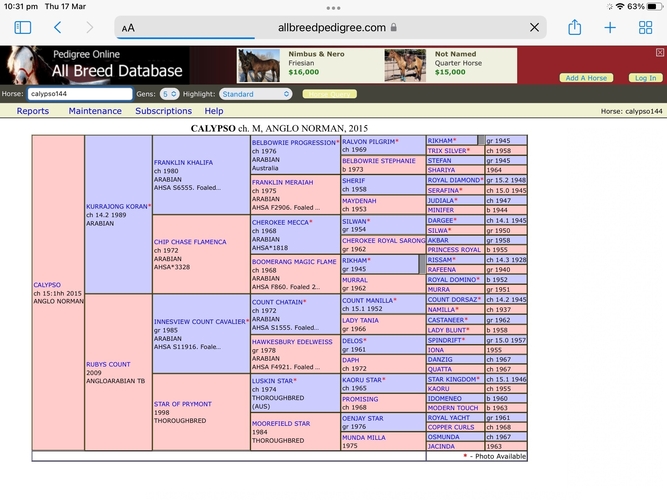Open the CHIP CHASE FLAMENCA link
This screenshot has width=667, height=500.
(190, 242)
